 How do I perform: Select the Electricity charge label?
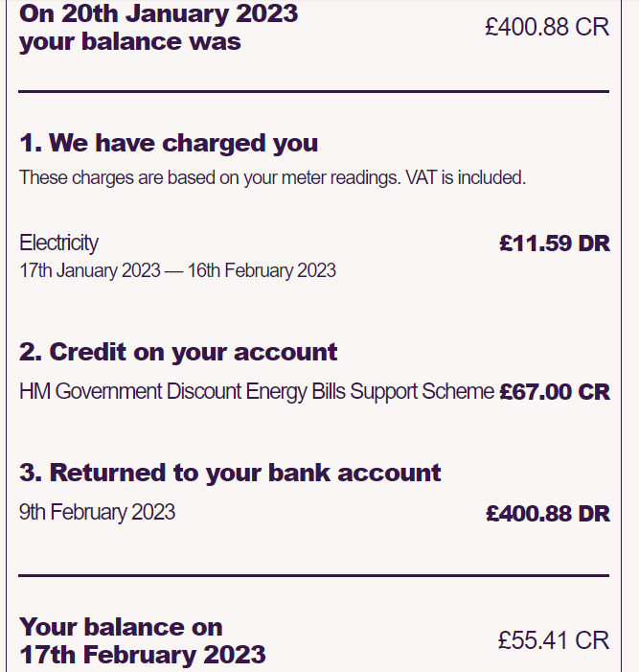point(58,243)
